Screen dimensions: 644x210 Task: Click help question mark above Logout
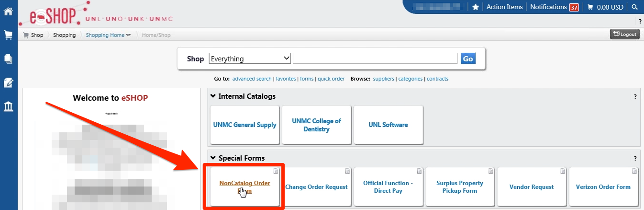point(640,22)
